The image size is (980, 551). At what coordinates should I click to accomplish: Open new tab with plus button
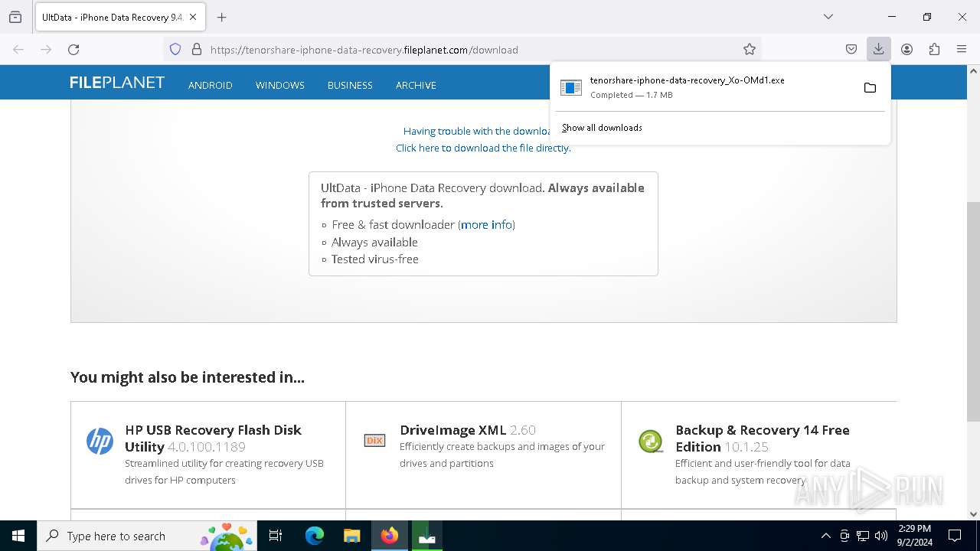[x=222, y=17]
